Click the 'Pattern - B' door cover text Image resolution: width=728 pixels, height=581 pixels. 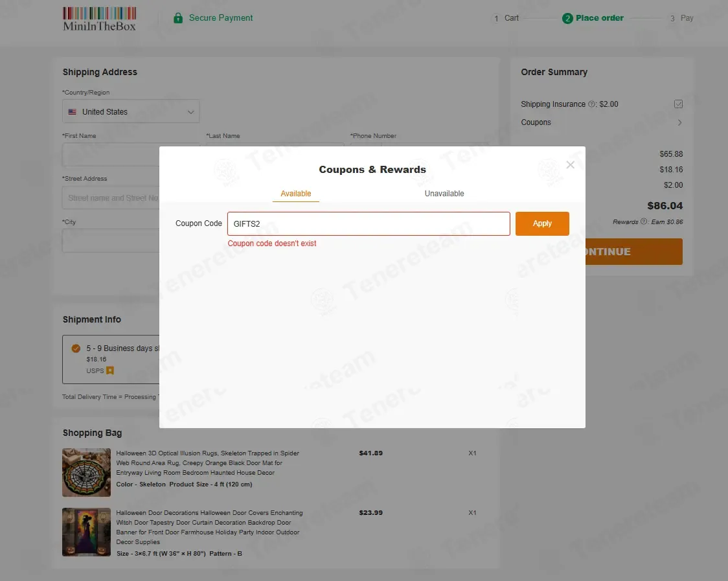(225, 554)
